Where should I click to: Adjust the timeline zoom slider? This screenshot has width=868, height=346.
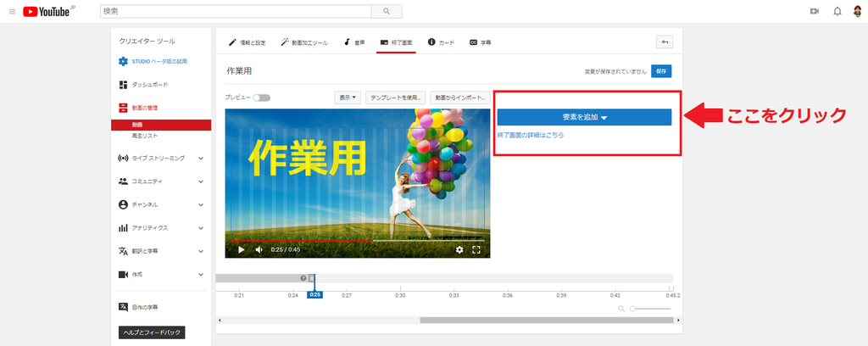click(x=650, y=309)
